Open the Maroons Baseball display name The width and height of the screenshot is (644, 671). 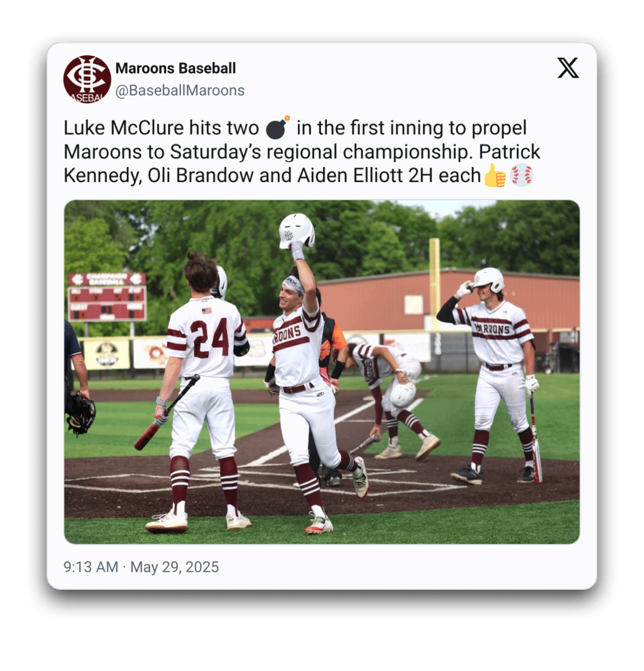pyautogui.click(x=176, y=68)
